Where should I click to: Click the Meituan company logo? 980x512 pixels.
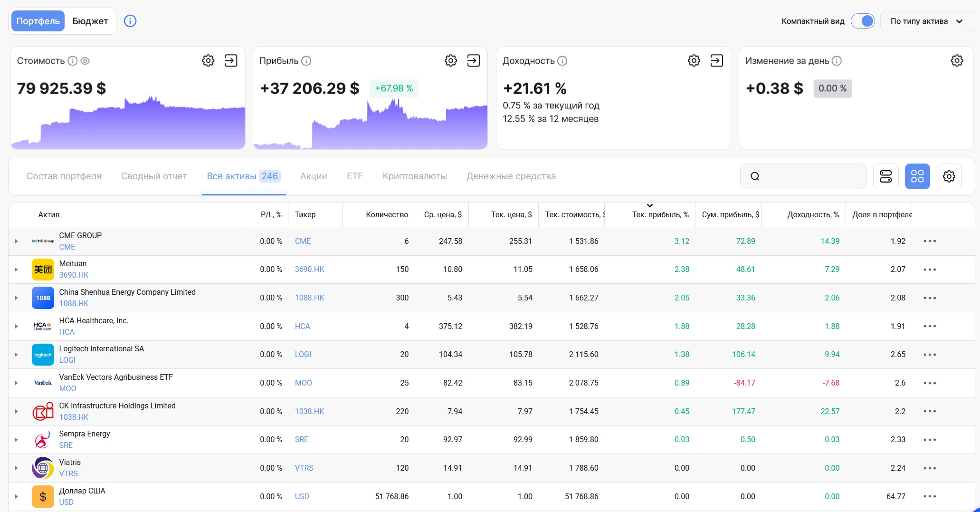pyautogui.click(x=43, y=270)
